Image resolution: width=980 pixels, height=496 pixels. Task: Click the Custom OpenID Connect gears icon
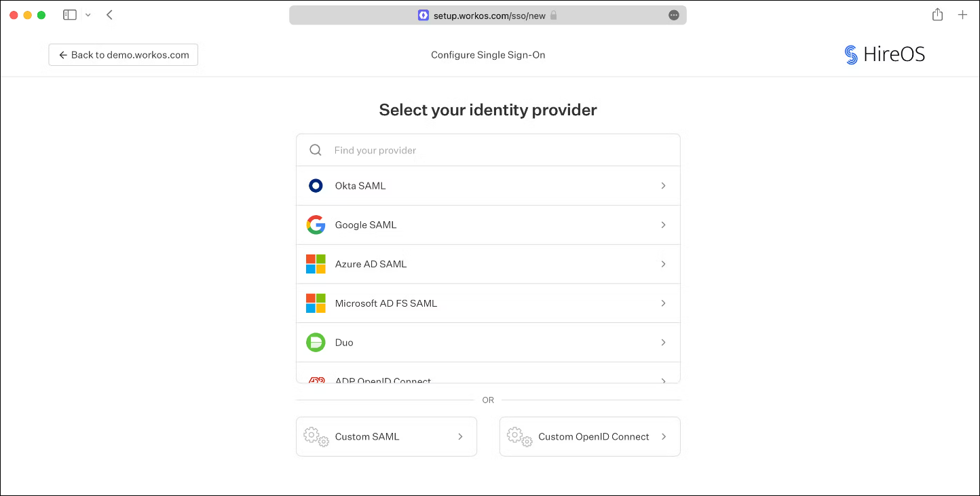520,436
